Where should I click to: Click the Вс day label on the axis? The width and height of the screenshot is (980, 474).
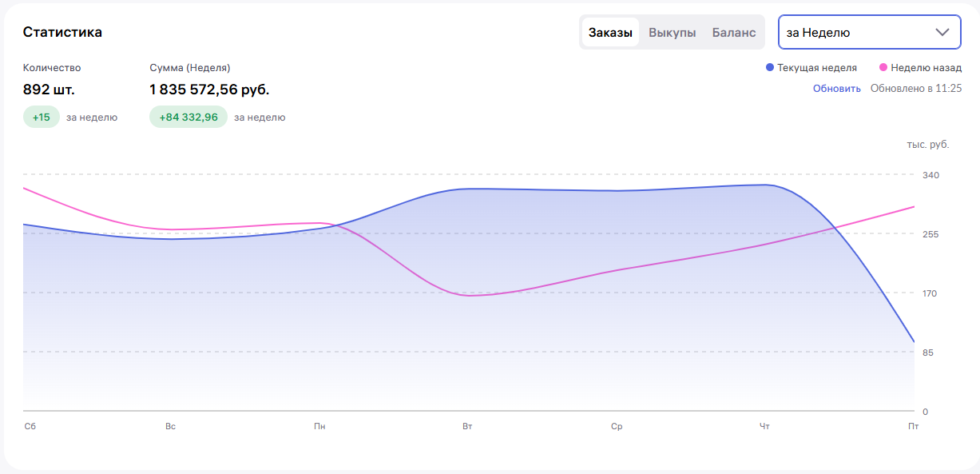click(170, 427)
